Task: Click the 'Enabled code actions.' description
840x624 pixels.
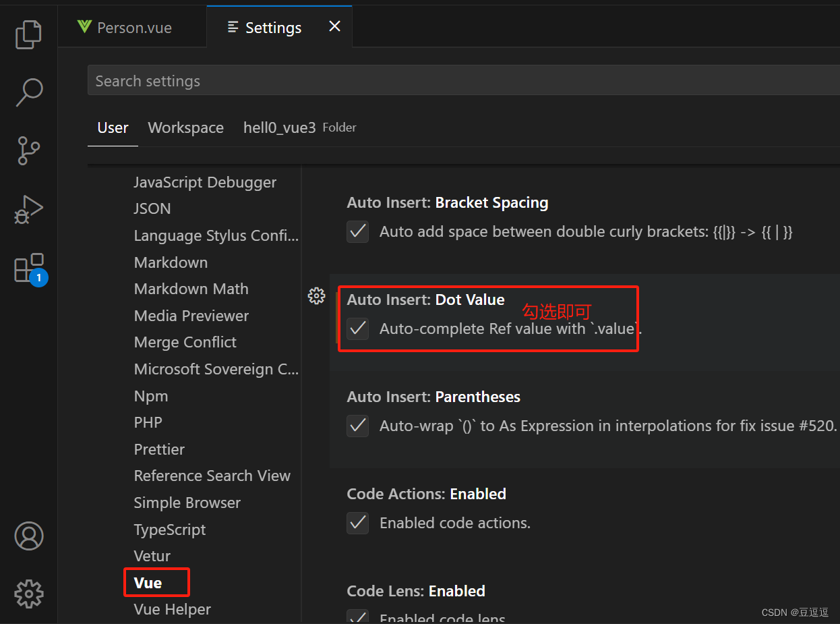Action: click(x=455, y=523)
